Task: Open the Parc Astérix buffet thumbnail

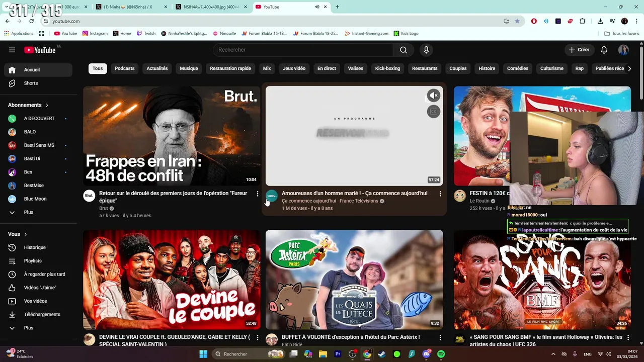Action: (x=354, y=280)
